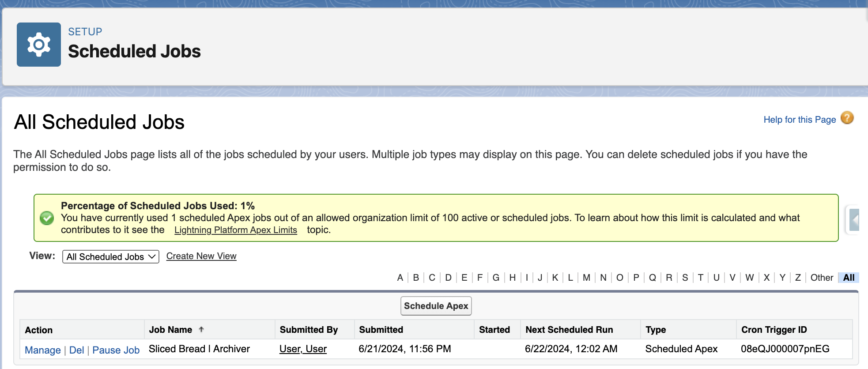Filter jobs by letter K
Viewport: 868px width, 369px height.
coord(555,278)
